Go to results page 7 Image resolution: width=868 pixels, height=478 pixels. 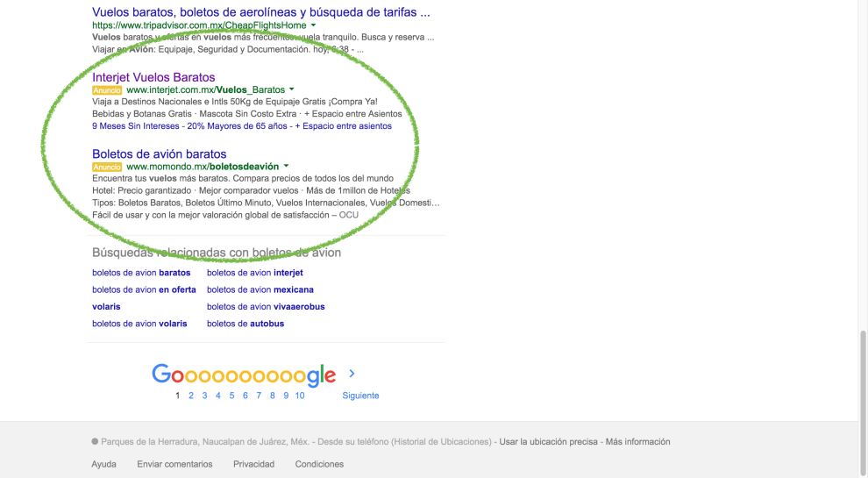pyautogui.click(x=259, y=396)
